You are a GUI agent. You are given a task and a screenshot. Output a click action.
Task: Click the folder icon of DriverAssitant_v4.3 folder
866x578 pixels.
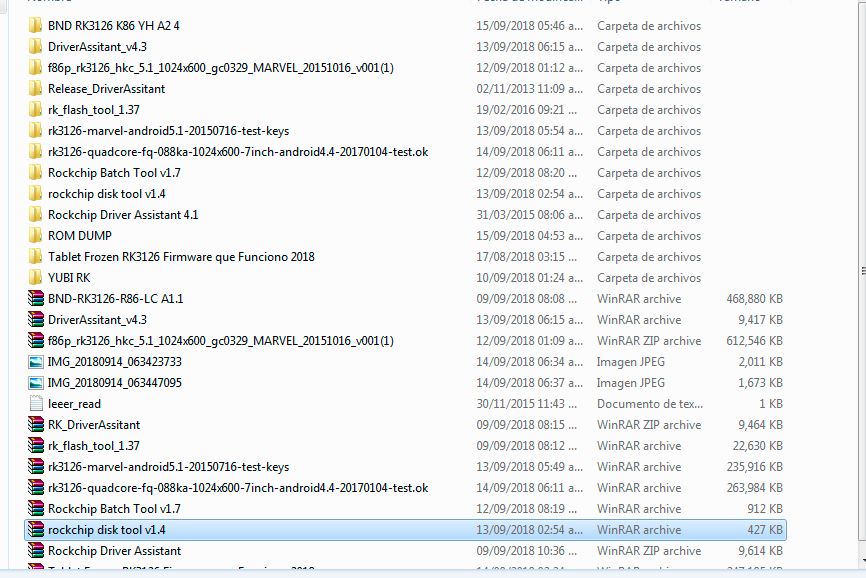pyautogui.click(x=35, y=46)
